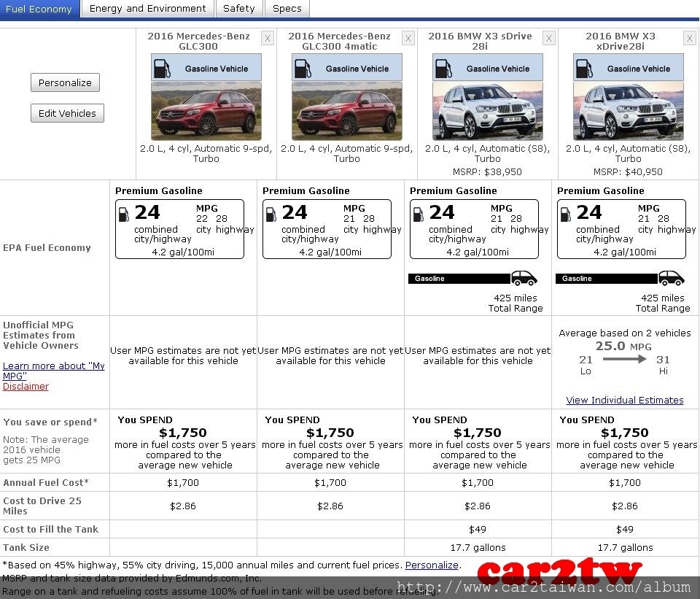This screenshot has width=700, height=599.
Task: Click the 2016 Mercedes-Benz GLC300 4matic title
Action: tap(339, 41)
